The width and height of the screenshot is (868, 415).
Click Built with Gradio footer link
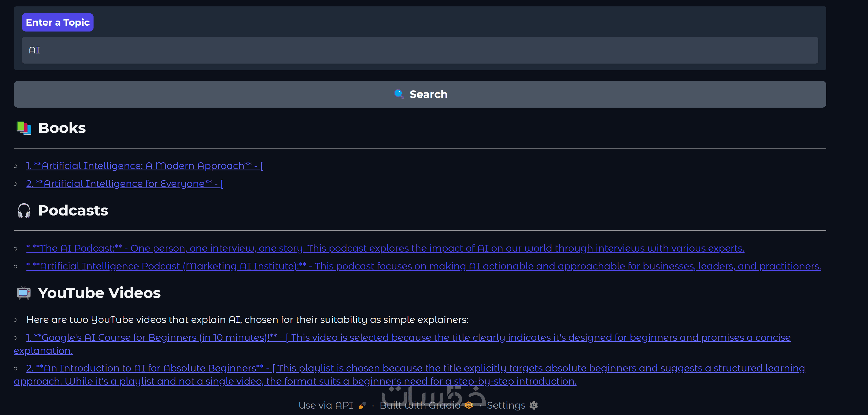[x=420, y=405]
